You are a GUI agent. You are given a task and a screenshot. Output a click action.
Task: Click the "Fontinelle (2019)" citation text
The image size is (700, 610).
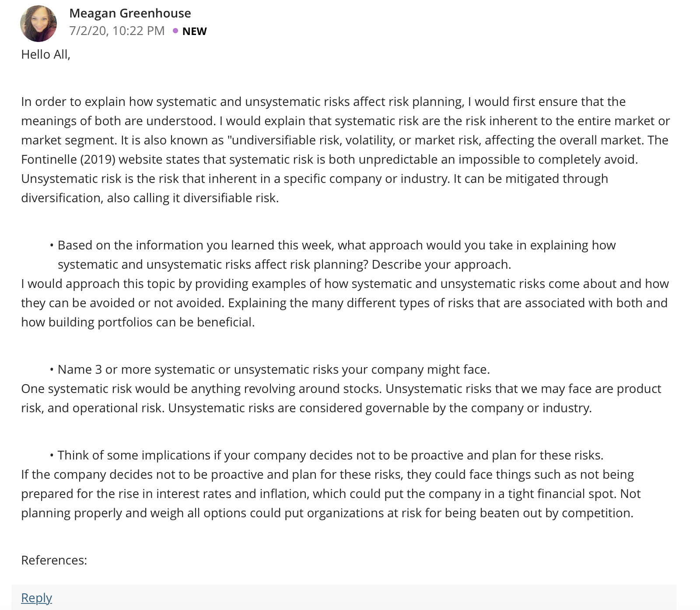[68, 159]
